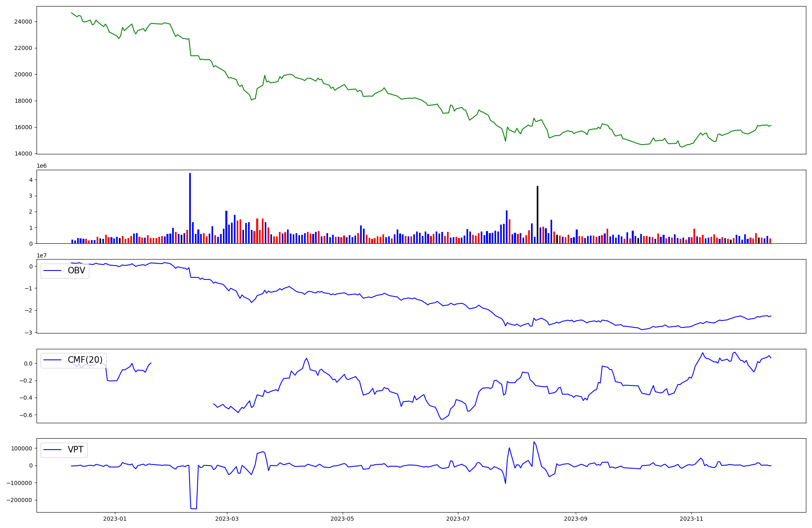
Task: Click the 2023-11 x-axis date label
Action: click(691, 519)
